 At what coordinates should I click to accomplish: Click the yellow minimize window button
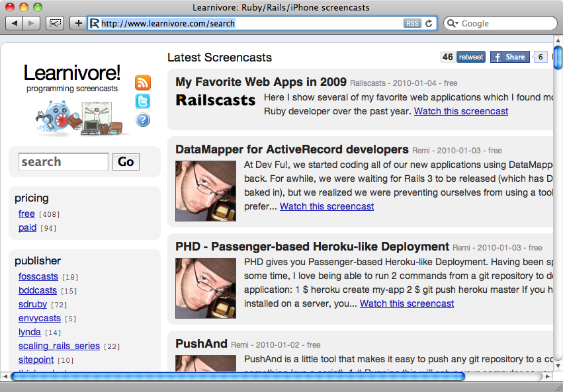[24, 7]
